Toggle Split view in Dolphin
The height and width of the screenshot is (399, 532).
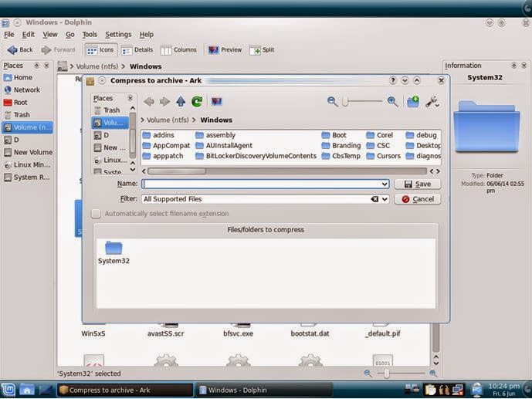[x=262, y=50]
